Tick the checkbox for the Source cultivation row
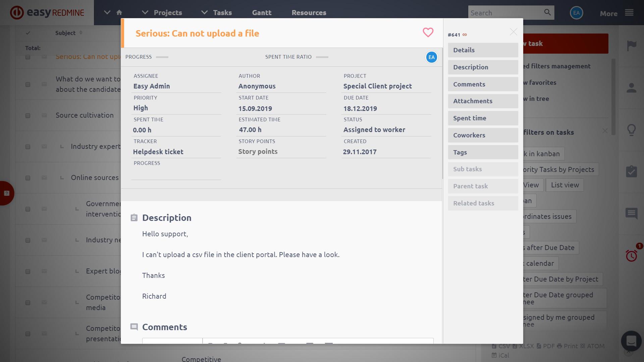 pos(28,116)
